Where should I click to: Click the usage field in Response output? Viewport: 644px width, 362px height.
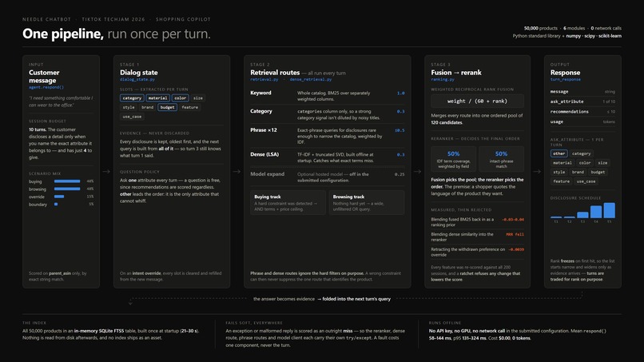pos(582,121)
